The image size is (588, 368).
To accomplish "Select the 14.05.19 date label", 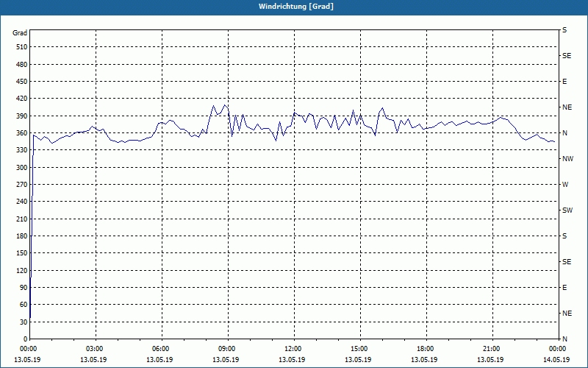I will (x=556, y=359).
